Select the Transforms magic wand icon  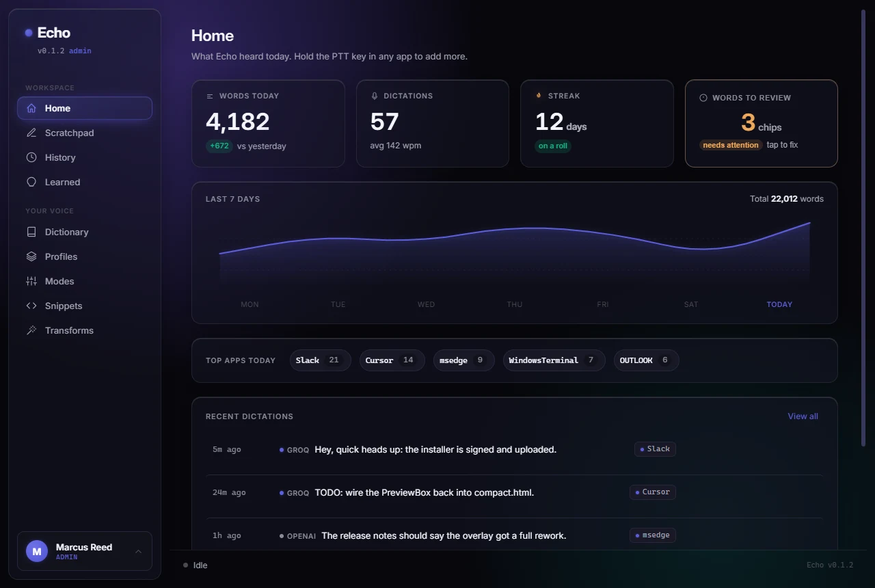(31, 330)
